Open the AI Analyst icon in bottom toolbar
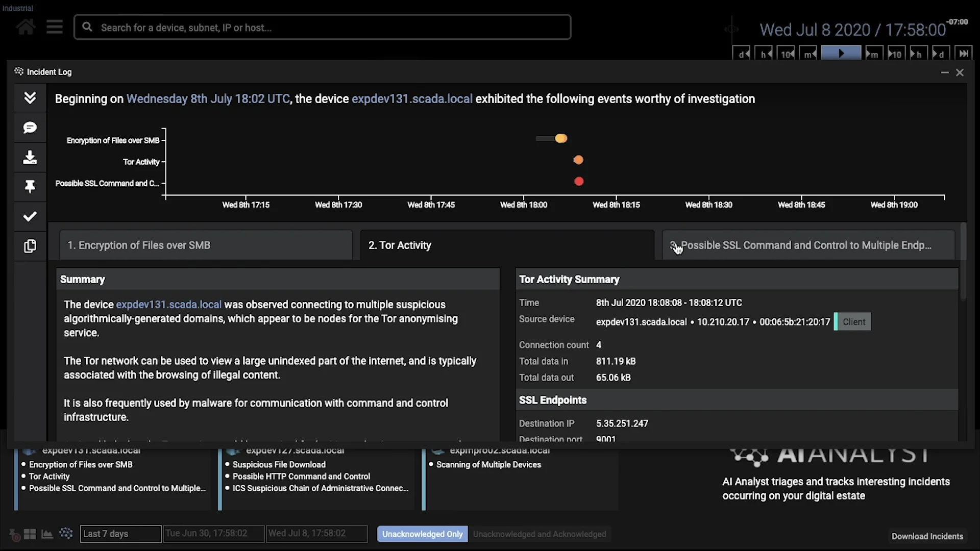980x551 pixels. click(x=66, y=534)
